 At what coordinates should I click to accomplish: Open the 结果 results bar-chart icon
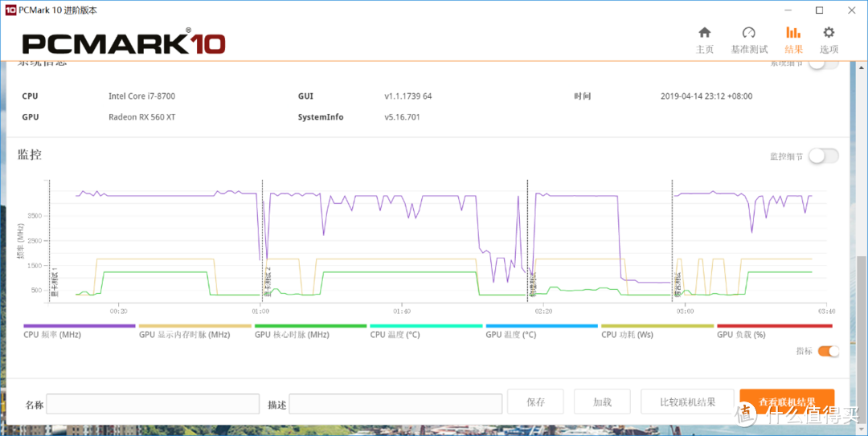pos(793,33)
